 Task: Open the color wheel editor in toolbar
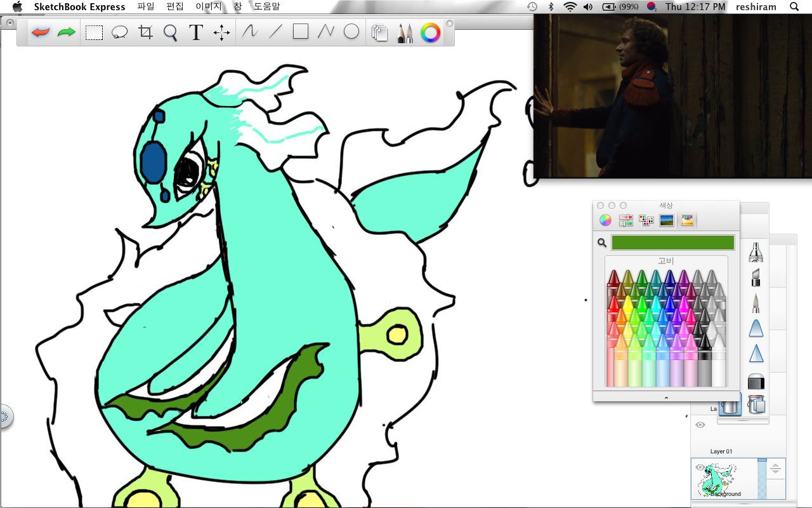(x=431, y=33)
